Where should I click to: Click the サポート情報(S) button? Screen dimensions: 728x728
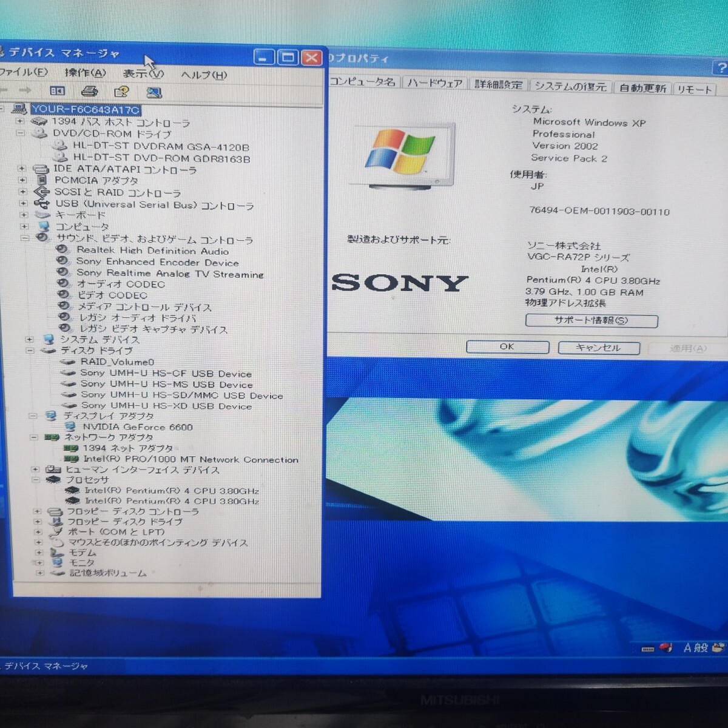click(x=591, y=320)
